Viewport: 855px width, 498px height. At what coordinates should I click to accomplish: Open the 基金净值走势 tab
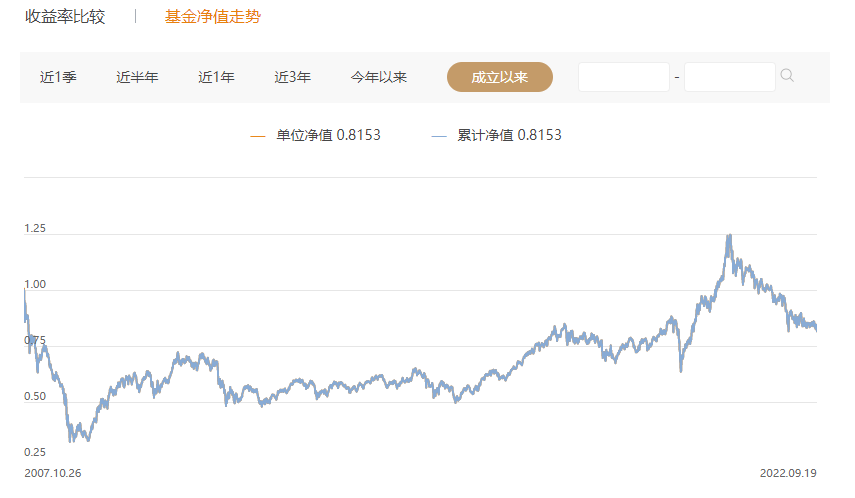(x=212, y=17)
